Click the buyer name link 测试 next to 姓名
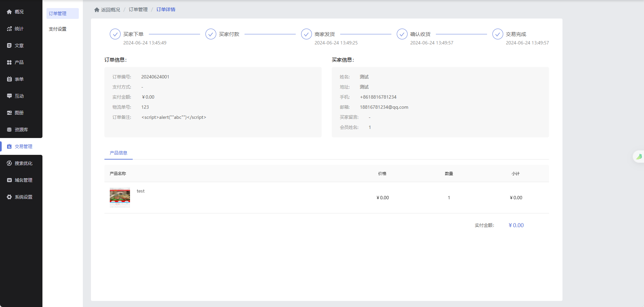 (x=364, y=77)
